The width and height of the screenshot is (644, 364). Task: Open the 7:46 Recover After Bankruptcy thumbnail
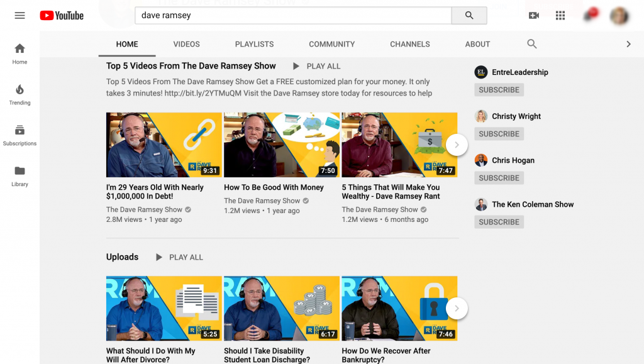[x=399, y=309]
